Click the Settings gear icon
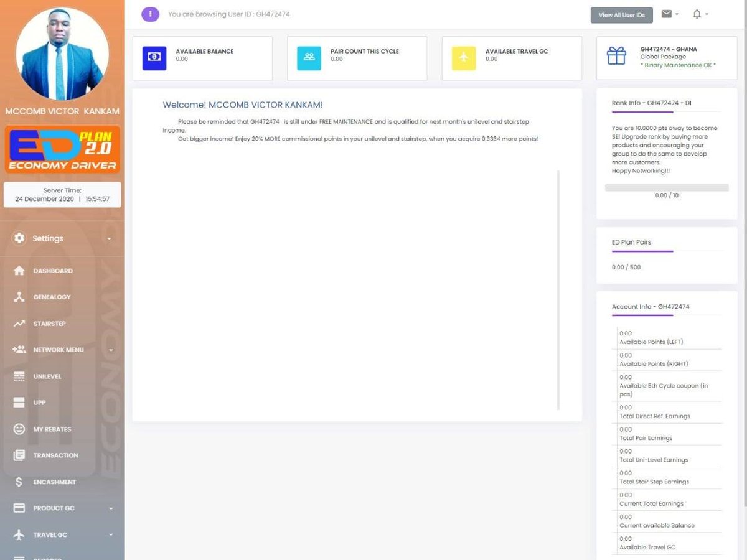 pyautogui.click(x=19, y=238)
